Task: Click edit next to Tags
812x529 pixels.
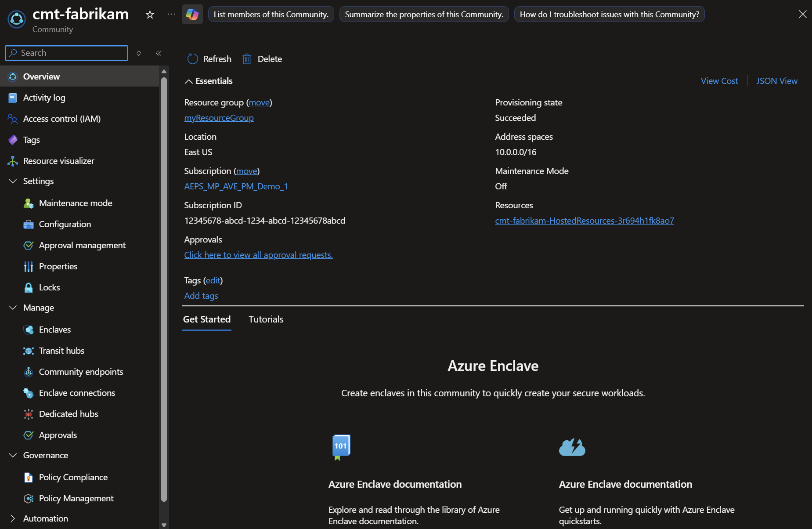Action: point(213,280)
